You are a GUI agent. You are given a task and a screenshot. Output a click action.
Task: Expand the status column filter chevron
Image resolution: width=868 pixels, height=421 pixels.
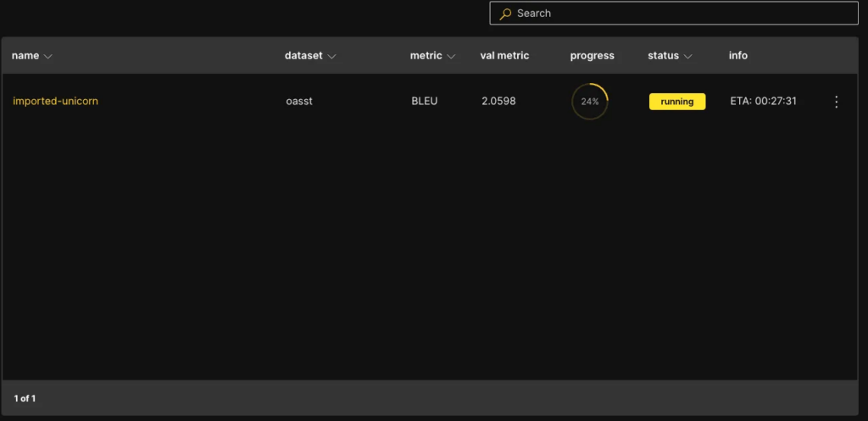pos(688,57)
